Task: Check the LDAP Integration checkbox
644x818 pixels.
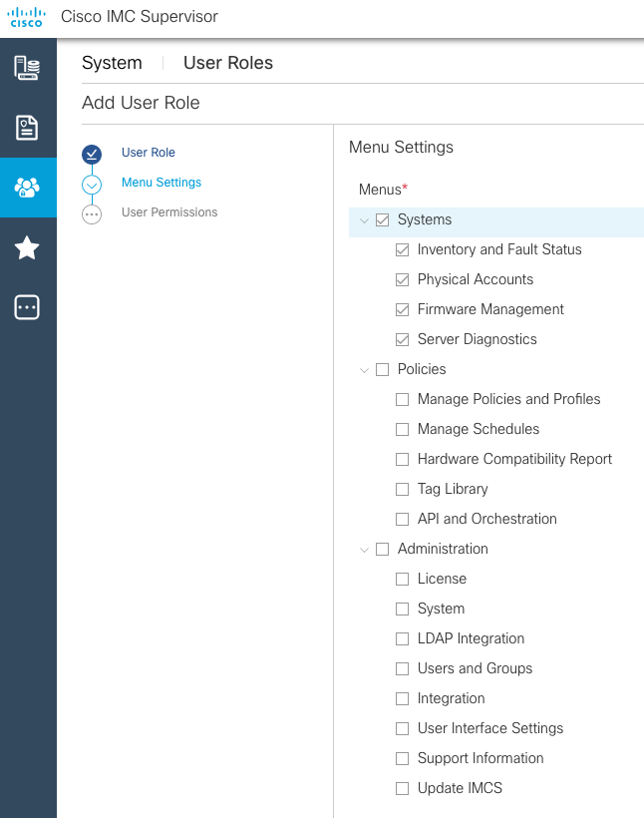Action: point(402,638)
